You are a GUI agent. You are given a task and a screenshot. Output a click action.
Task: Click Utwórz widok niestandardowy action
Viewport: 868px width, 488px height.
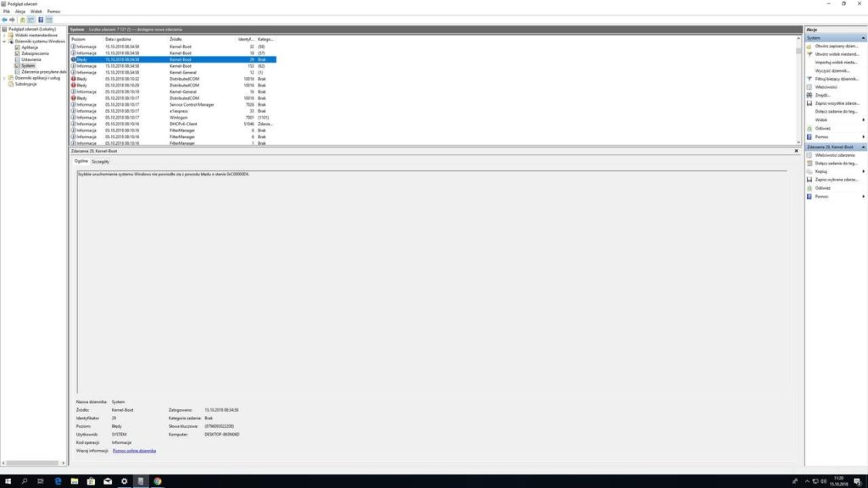point(837,54)
